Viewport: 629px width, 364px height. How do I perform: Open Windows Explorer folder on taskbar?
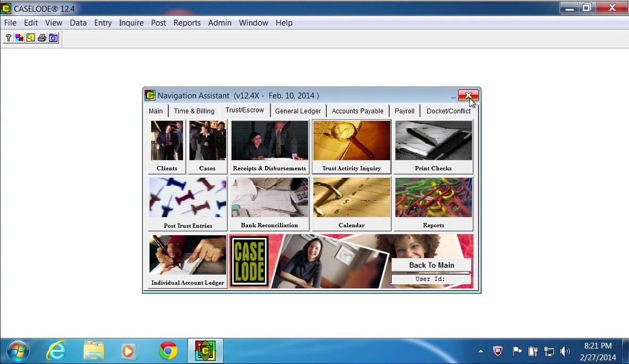94,351
